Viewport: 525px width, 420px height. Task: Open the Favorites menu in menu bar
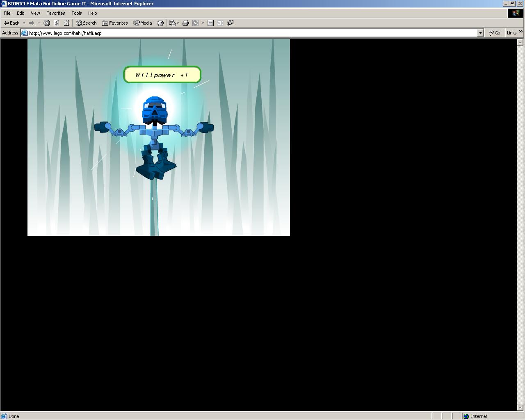55,13
